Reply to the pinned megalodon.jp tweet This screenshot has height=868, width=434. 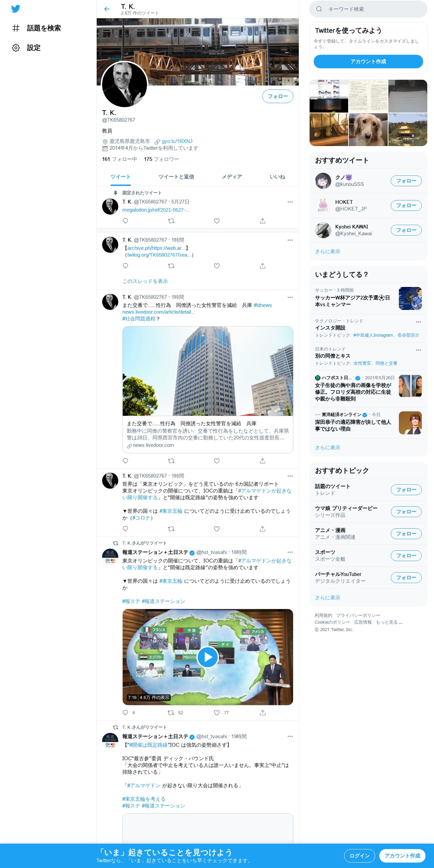coord(125,221)
